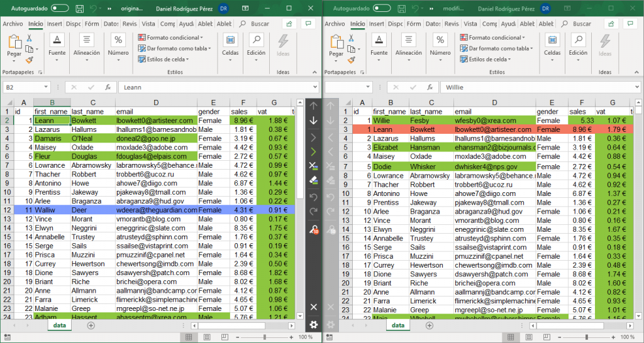
Task: Toggle Autoguardado switch in original window
Action: (60, 8)
